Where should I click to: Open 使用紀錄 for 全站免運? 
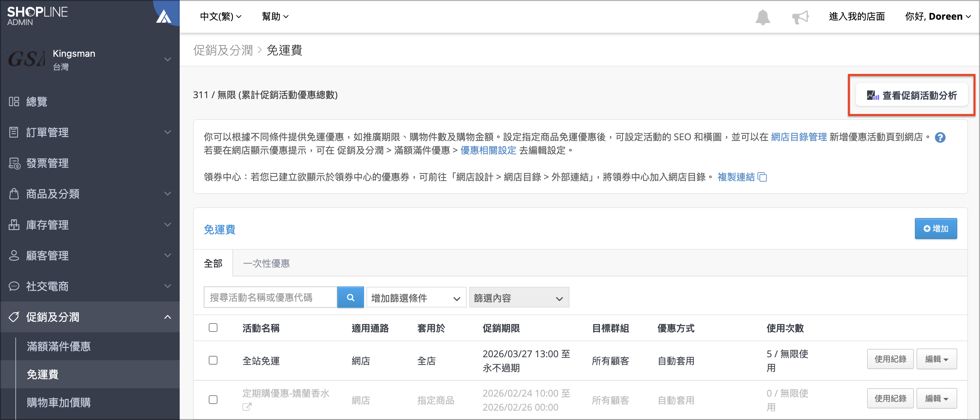(890, 359)
